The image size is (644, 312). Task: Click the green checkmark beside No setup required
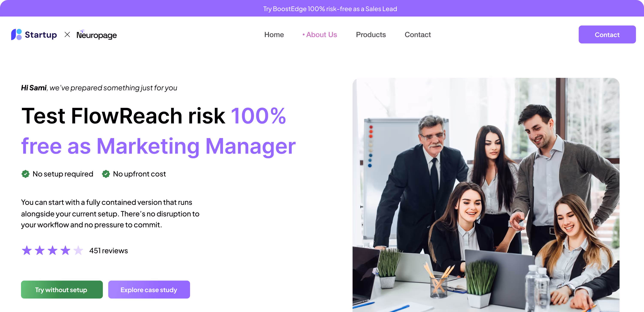click(26, 174)
